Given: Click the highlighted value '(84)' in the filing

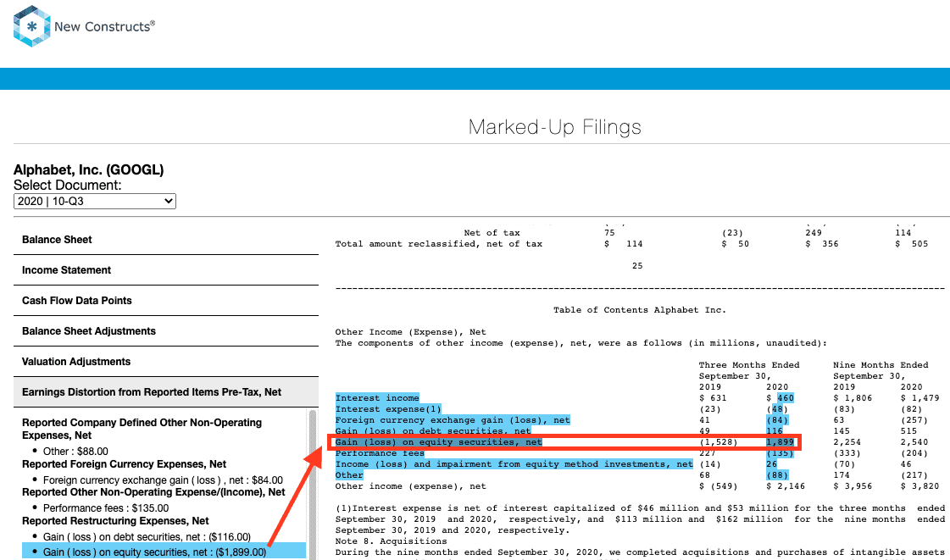Looking at the screenshot, I should pyautogui.click(x=777, y=420).
